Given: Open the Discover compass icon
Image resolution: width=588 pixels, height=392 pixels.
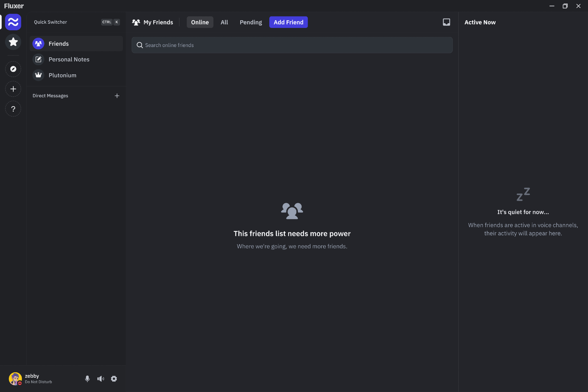Looking at the screenshot, I should [x=13, y=69].
